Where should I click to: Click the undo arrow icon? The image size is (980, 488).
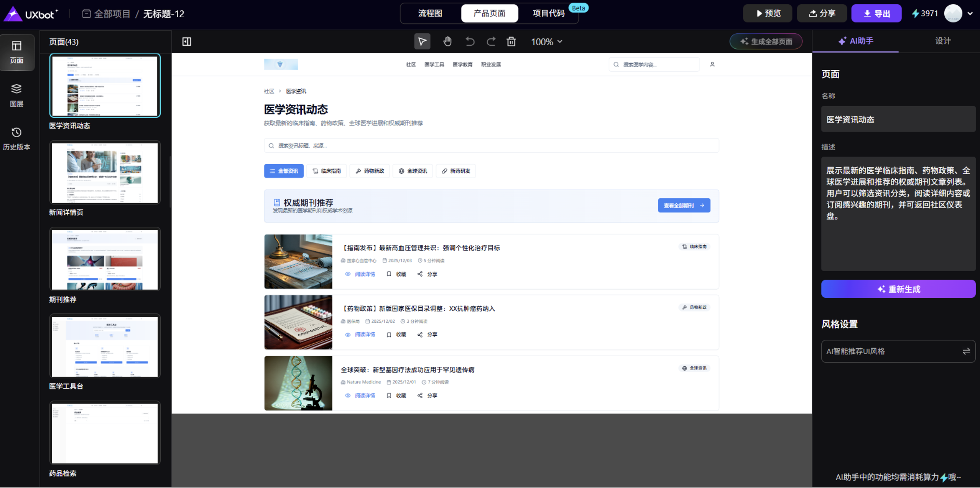coord(470,41)
